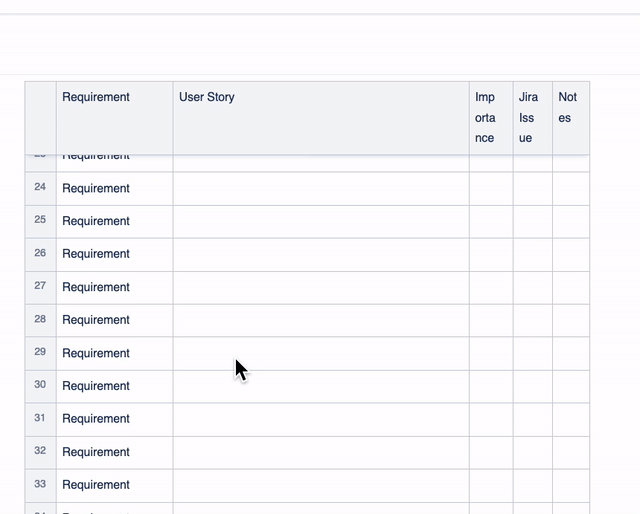The image size is (640, 514).
Task: Select Requirement text in row 26
Action: (96, 254)
